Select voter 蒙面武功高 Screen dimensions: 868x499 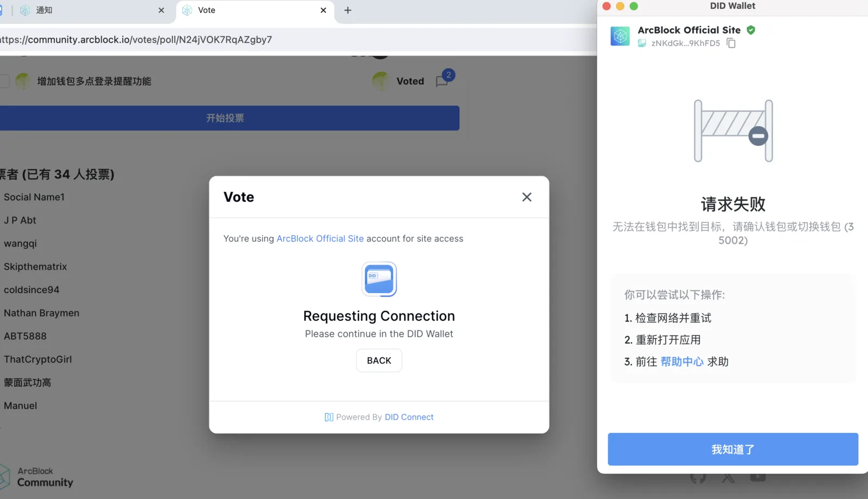(x=27, y=383)
